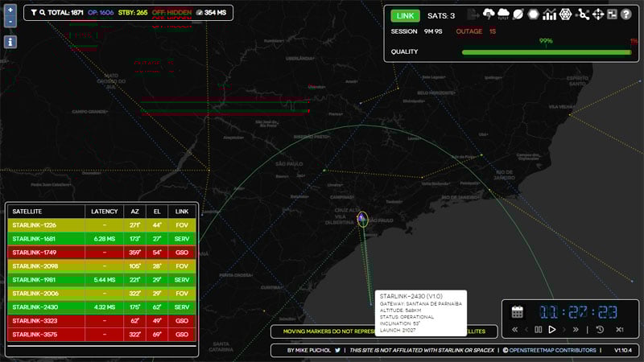
Task: Click SATS: 3 count label
Action: tap(441, 15)
